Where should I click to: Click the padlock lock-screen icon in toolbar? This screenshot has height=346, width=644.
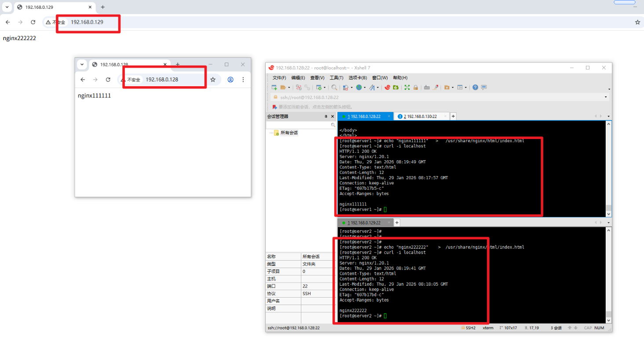415,88
